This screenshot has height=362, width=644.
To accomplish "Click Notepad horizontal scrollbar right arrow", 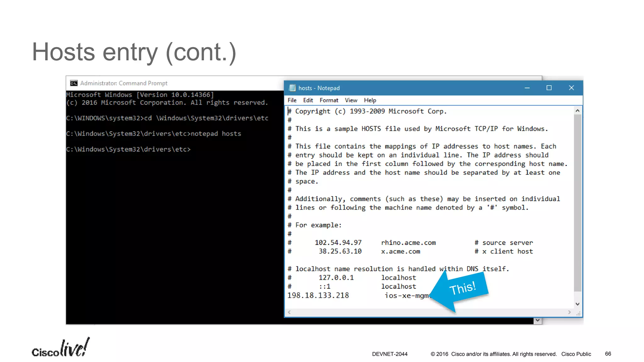I will [569, 312].
